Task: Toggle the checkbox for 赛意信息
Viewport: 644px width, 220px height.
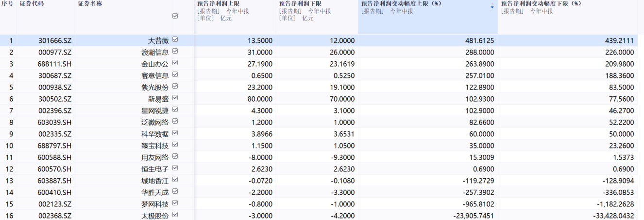Action: tap(175, 74)
